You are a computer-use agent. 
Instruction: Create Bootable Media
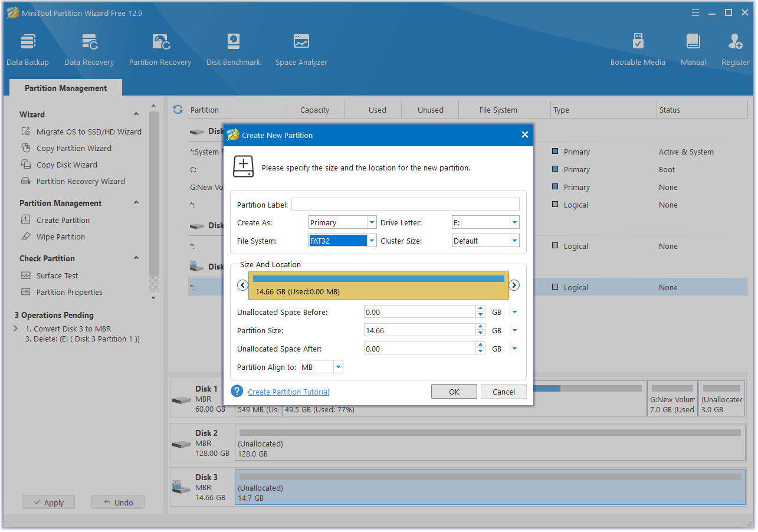(638, 50)
